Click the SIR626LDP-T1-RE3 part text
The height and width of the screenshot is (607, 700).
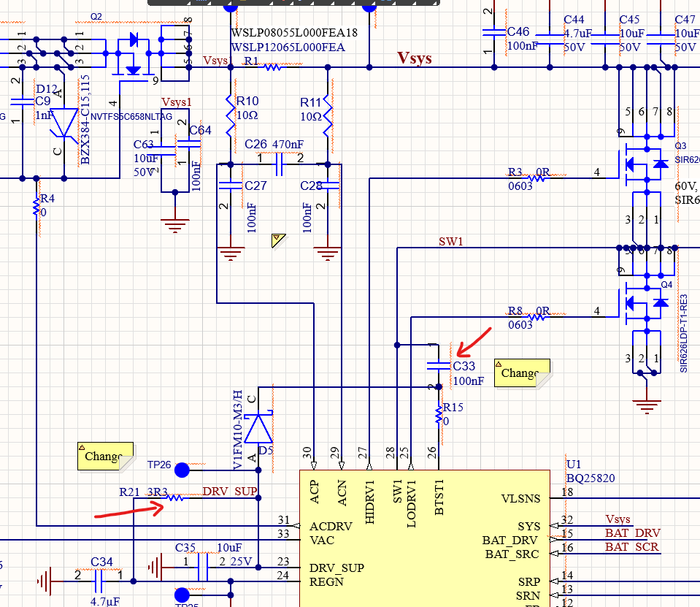point(683,333)
